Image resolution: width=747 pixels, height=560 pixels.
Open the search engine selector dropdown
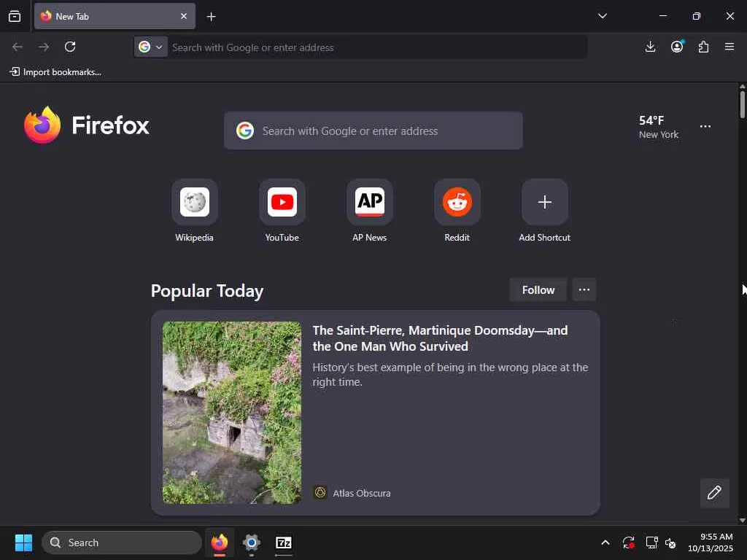coord(150,47)
